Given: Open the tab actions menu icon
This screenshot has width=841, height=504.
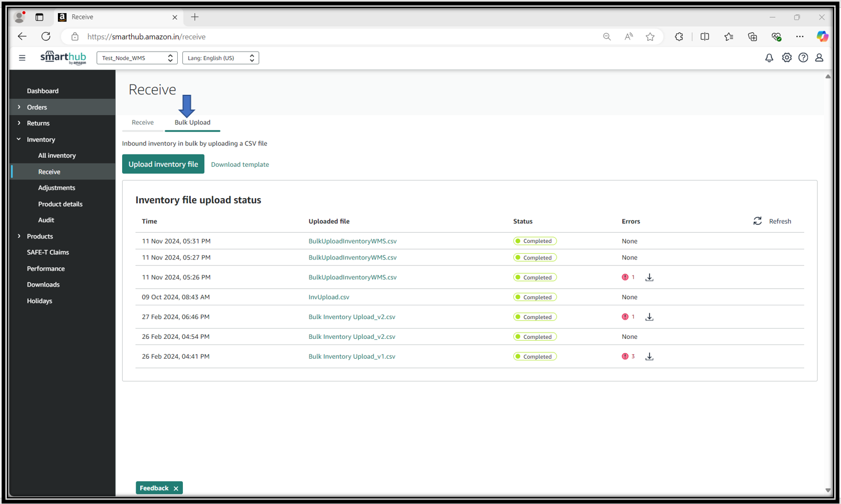Looking at the screenshot, I should 39,17.
